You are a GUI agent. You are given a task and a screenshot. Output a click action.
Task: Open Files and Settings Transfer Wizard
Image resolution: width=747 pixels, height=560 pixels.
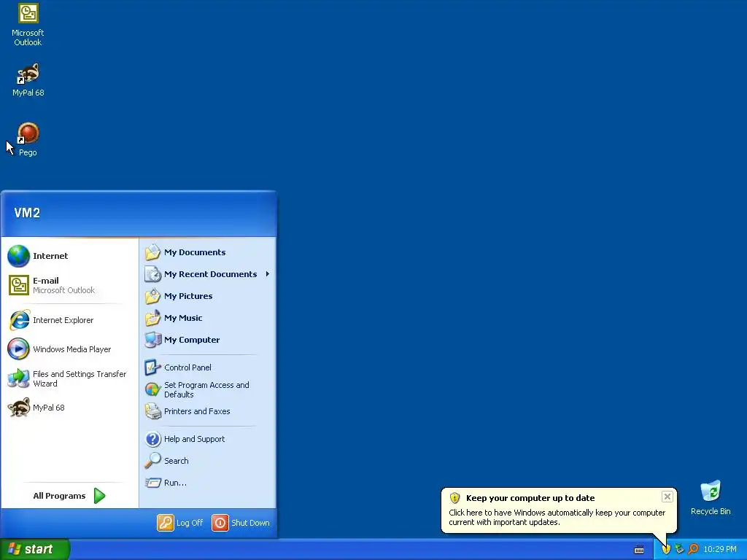point(69,378)
